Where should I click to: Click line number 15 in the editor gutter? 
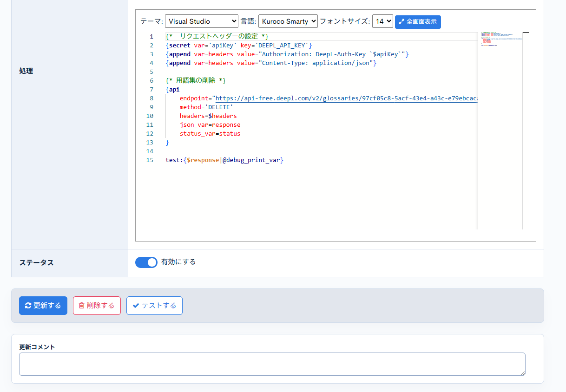tap(150, 160)
